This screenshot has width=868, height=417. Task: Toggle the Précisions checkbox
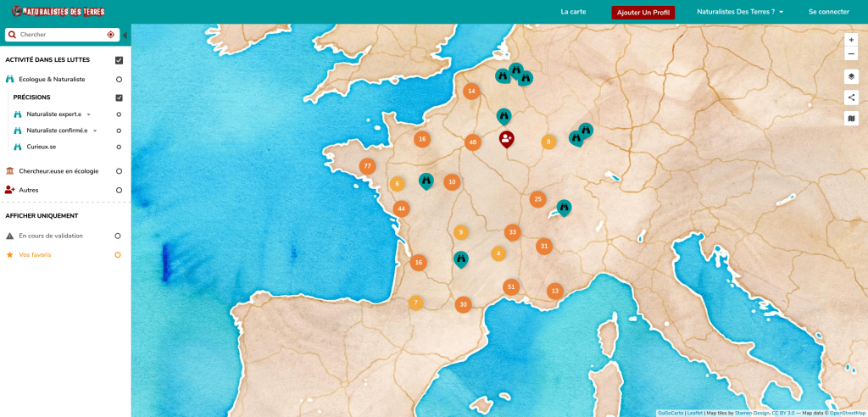pos(119,97)
